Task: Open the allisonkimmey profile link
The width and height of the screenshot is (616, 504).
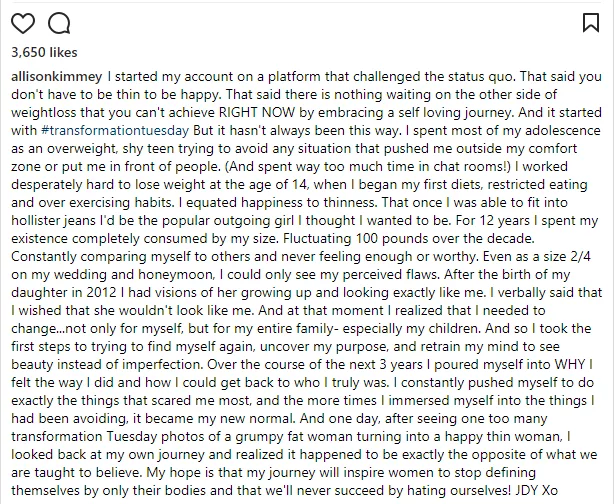Action: coord(56,76)
